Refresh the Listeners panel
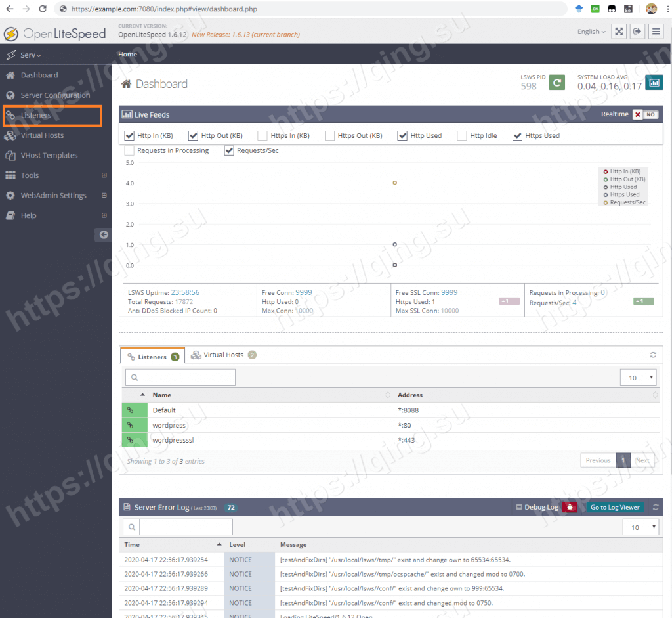The height and width of the screenshot is (618, 672). [x=653, y=355]
